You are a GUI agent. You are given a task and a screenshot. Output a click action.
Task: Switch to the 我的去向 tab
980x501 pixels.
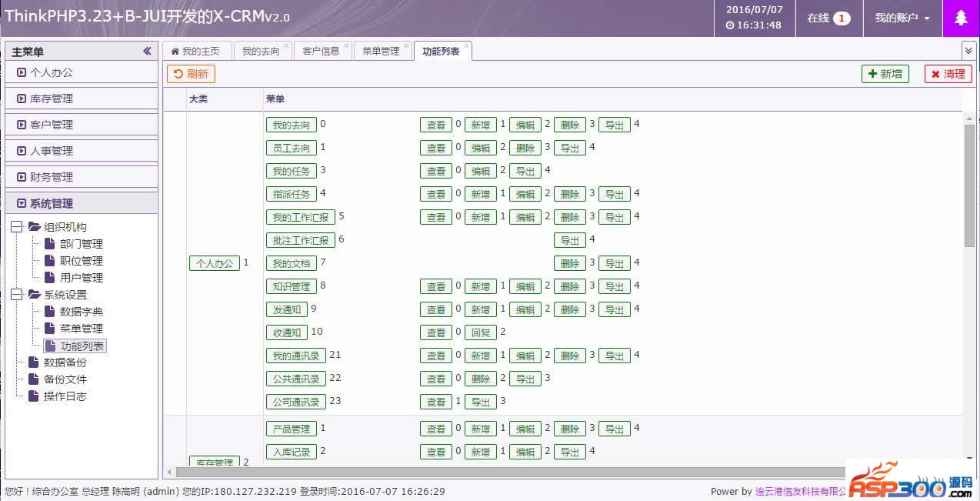point(260,52)
